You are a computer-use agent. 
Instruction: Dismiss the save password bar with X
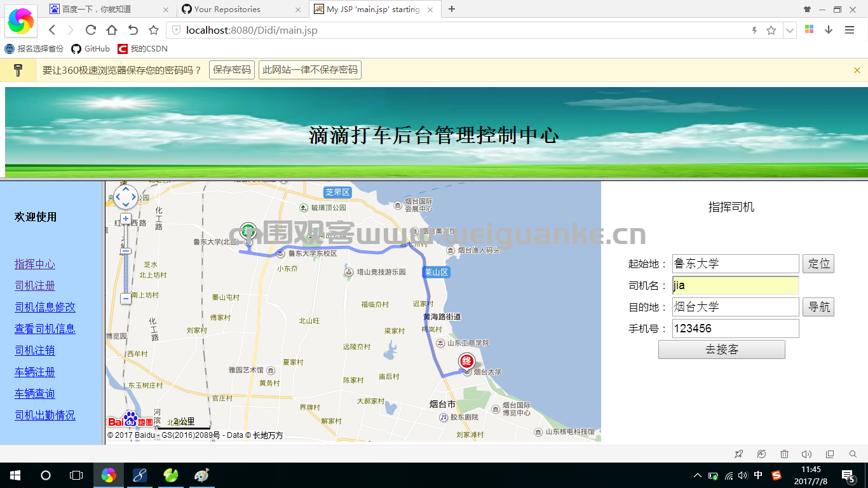[857, 70]
